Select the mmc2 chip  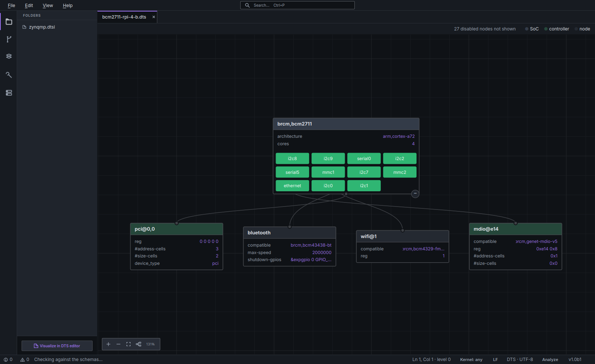coord(400,172)
